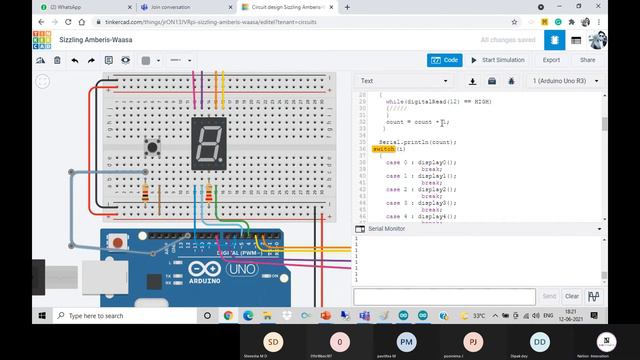Redo the last action

91,60
